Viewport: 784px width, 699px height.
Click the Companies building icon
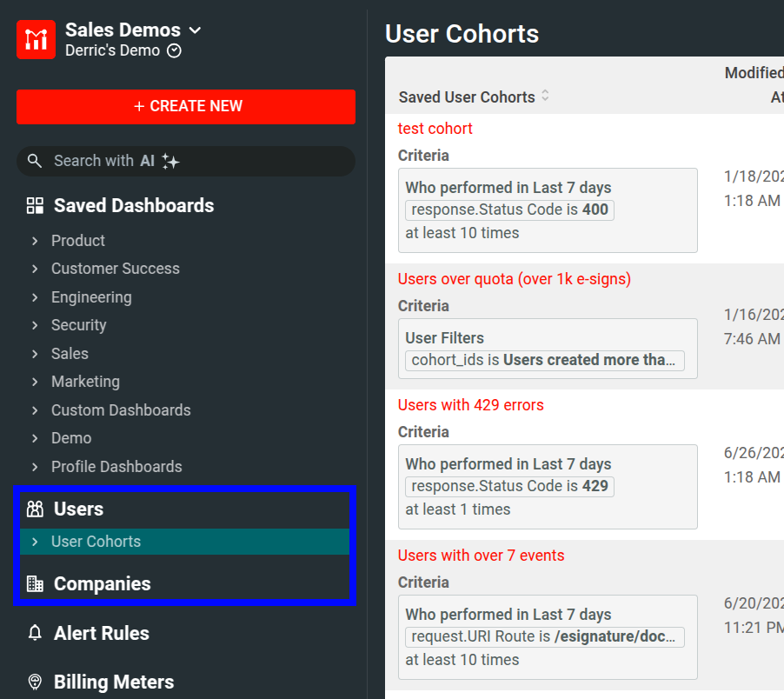(35, 583)
